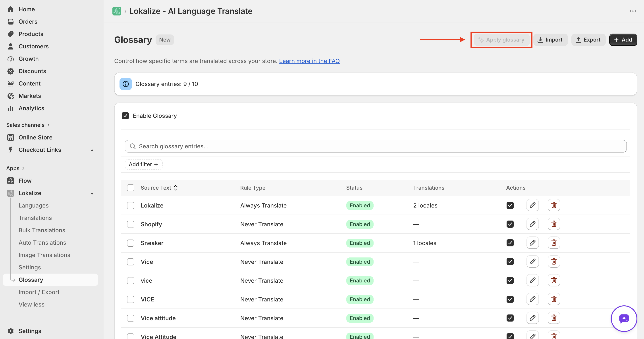Expand the Sales channels section
Viewport: 644px width, 339px height.
click(x=28, y=125)
